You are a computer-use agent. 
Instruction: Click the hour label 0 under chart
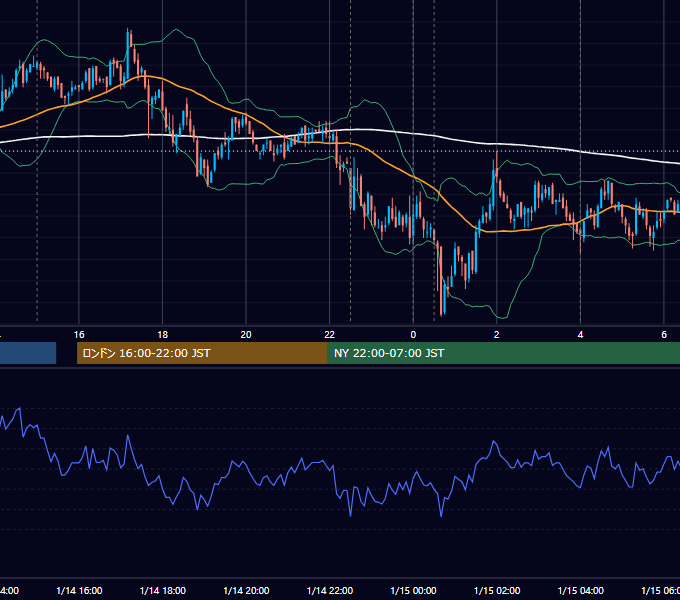(x=413, y=335)
